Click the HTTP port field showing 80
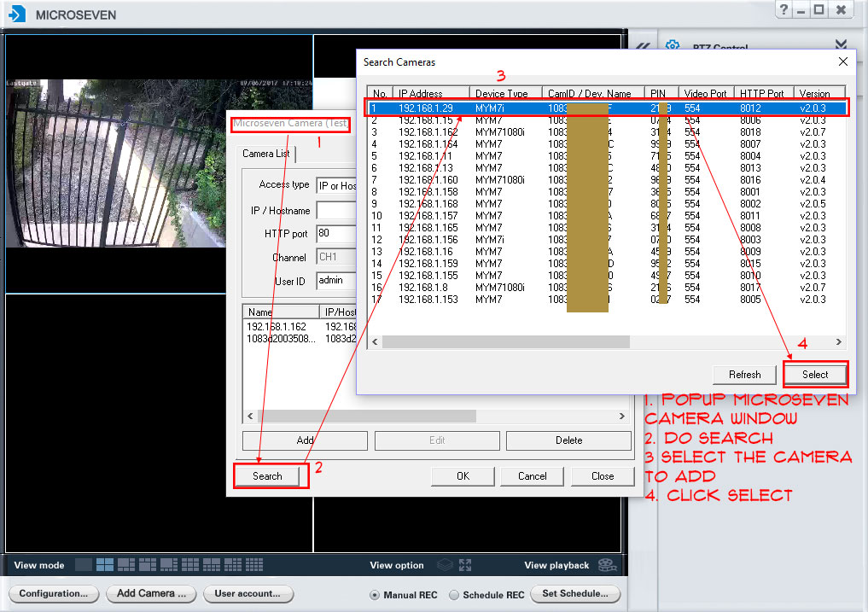Image resolution: width=868 pixels, height=612 pixels. [x=336, y=233]
